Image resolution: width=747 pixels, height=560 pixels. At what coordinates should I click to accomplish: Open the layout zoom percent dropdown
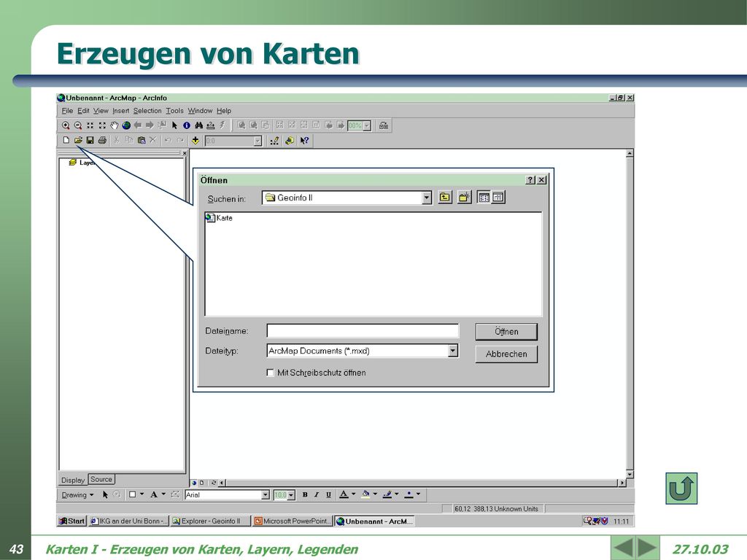pyautogui.click(x=367, y=125)
